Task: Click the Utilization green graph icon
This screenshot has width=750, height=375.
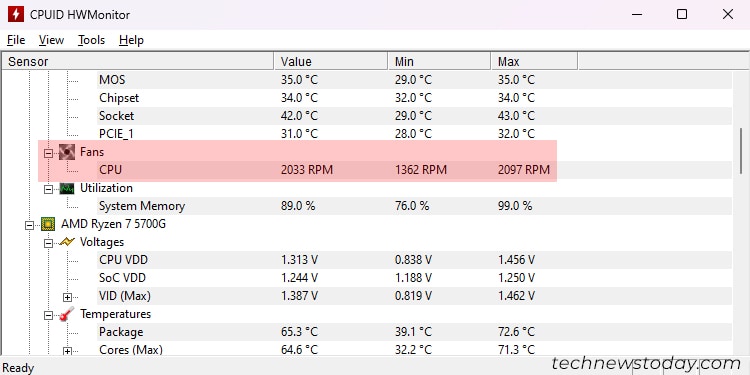Action: [x=67, y=188]
